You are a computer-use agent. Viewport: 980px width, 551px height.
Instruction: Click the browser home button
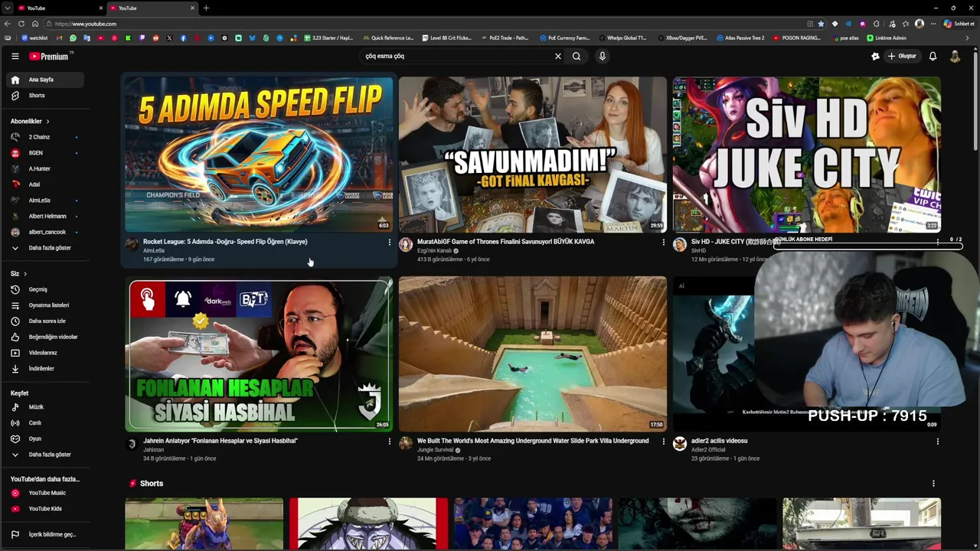click(x=35, y=24)
